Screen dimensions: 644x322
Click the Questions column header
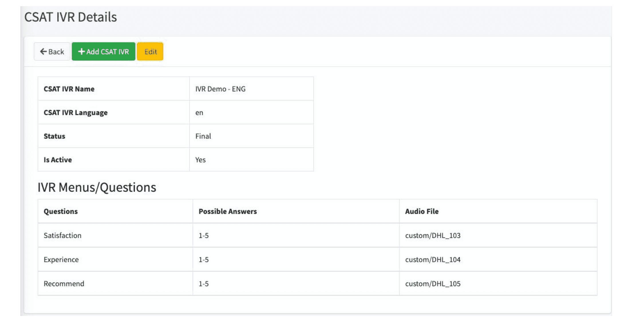(x=61, y=211)
